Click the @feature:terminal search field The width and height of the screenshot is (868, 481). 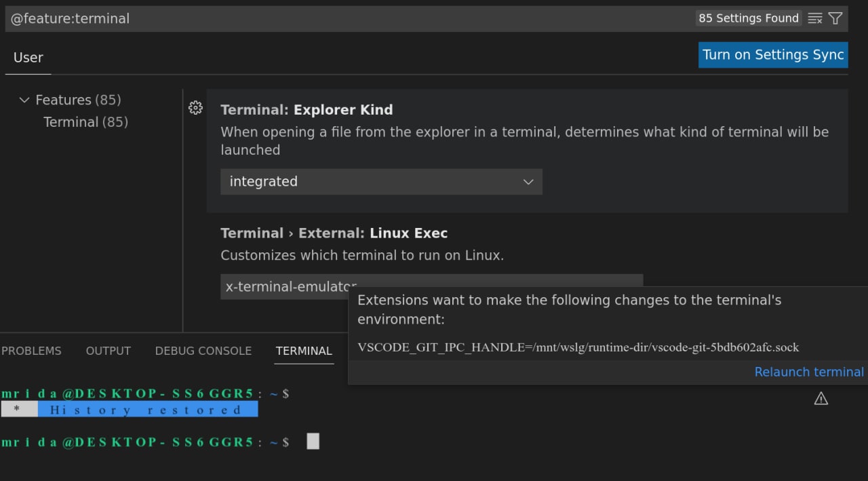349,18
